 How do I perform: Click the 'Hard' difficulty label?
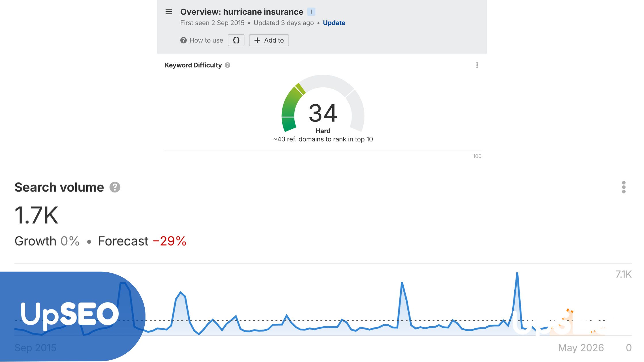click(x=323, y=131)
